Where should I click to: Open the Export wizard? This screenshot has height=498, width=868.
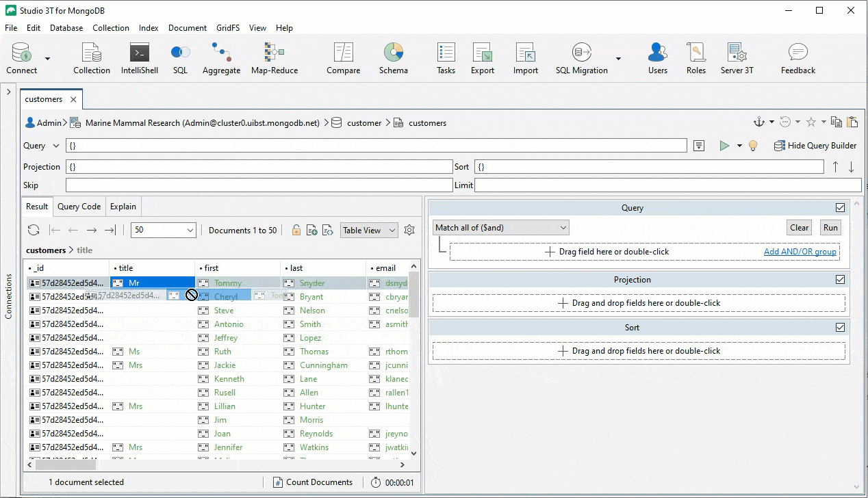click(483, 58)
